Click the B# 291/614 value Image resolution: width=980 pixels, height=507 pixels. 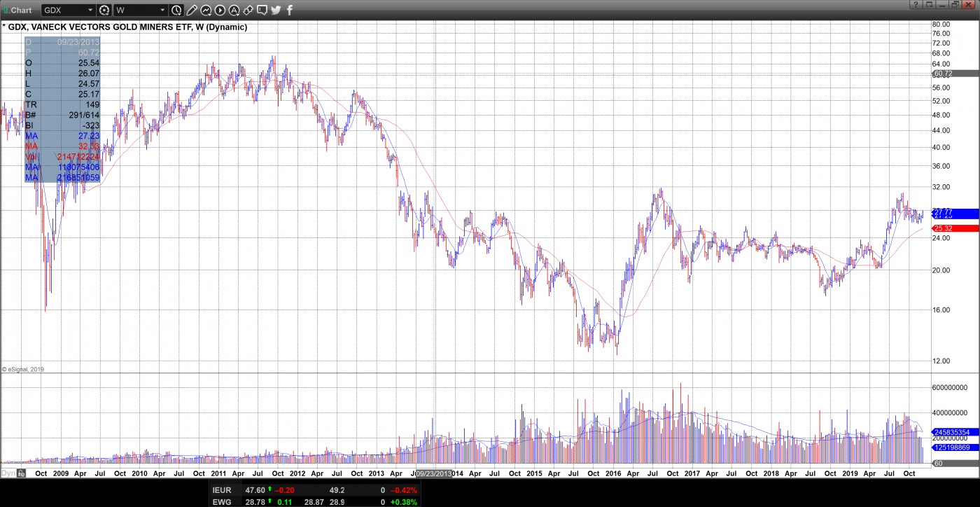pos(83,115)
